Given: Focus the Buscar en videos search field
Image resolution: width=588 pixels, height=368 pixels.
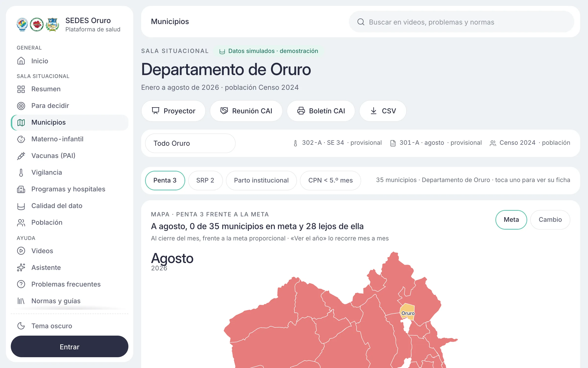Looking at the screenshot, I should pos(461,22).
